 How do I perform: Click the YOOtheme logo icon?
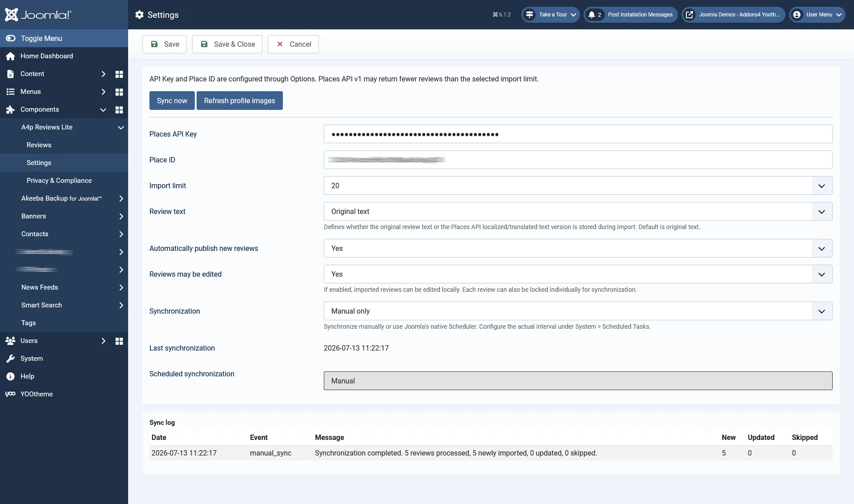[10, 394]
